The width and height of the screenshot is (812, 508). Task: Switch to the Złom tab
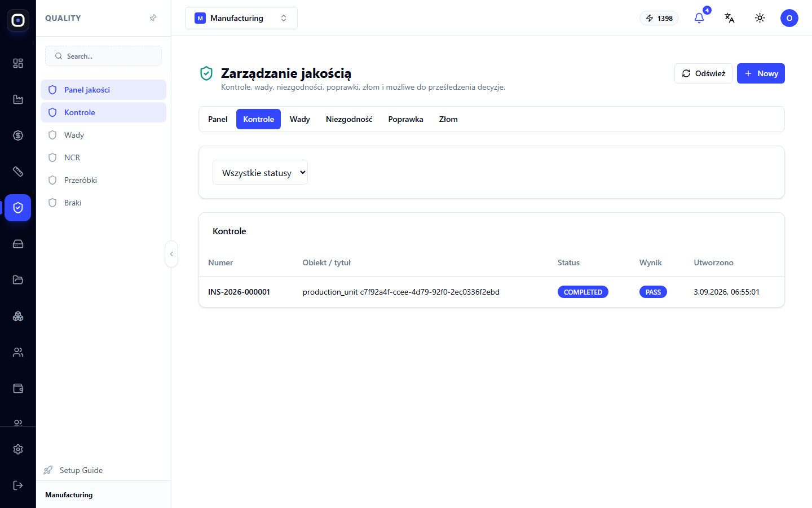click(x=448, y=119)
